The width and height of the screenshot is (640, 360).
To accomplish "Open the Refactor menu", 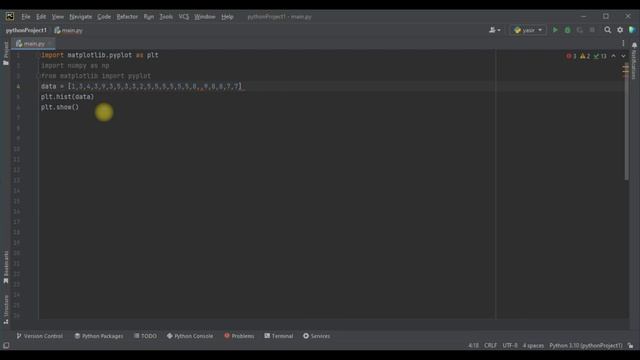I will click(127, 17).
